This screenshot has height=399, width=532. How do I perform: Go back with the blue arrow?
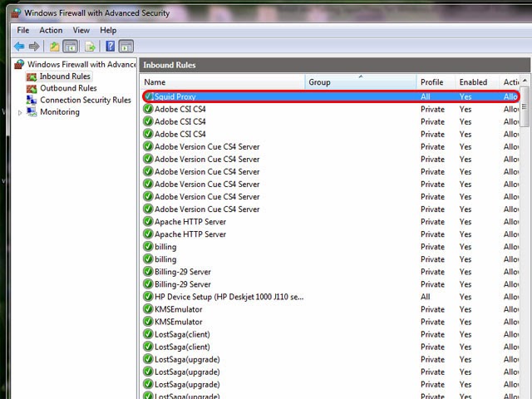(19, 47)
